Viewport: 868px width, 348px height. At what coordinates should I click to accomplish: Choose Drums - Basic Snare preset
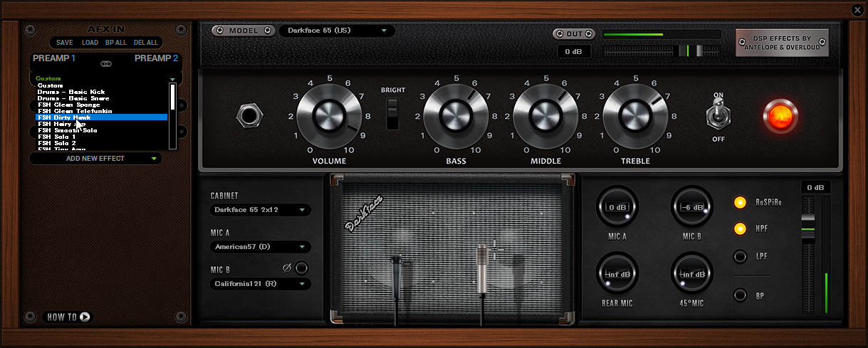(103, 98)
